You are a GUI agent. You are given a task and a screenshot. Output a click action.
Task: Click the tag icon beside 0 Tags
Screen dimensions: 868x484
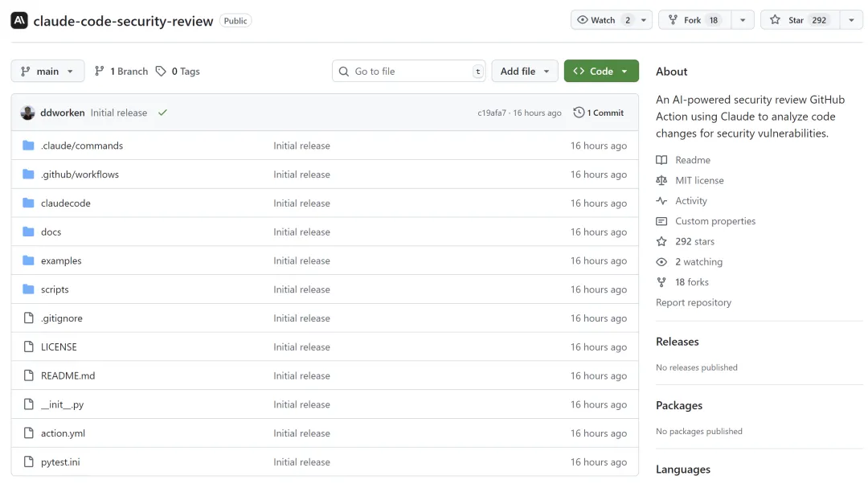161,72
